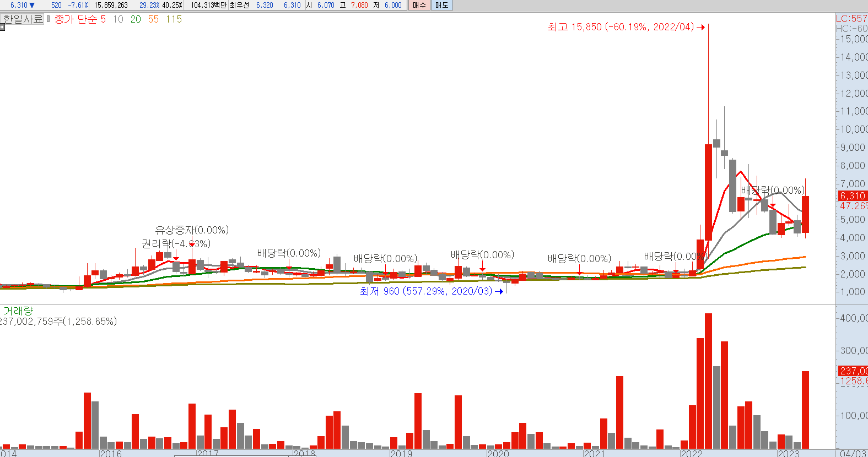The image size is (868, 457).
Task: Click the LC:557 indicator at top right
Action: point(852,18)
